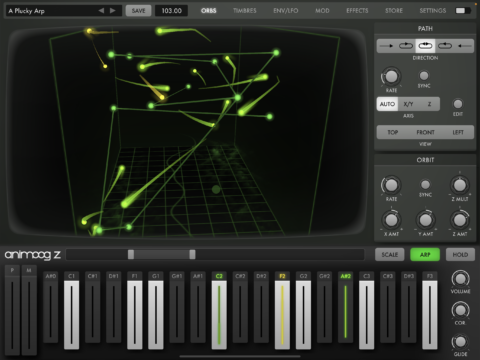Toggle the ARP button off

425,255
